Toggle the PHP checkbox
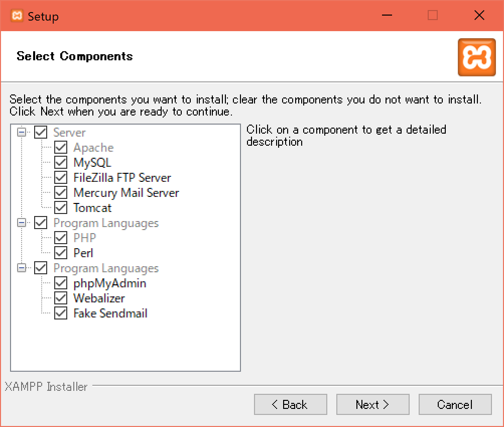 61,238
